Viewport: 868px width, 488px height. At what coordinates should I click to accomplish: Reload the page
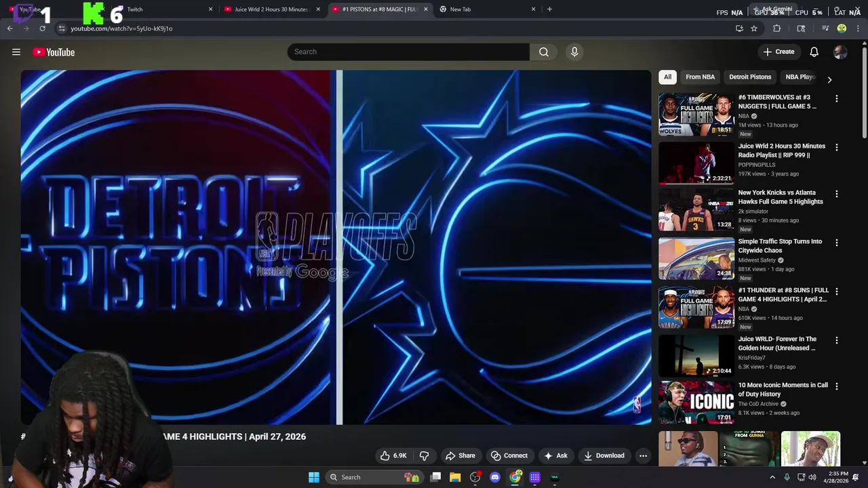tap(42, 28)
